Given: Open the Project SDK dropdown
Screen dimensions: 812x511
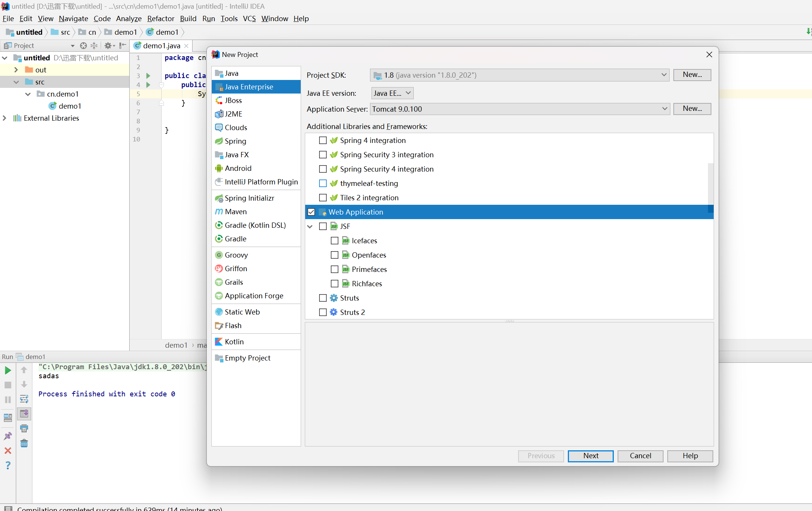Looking at the screenshot, I should (x=519, y=75).
